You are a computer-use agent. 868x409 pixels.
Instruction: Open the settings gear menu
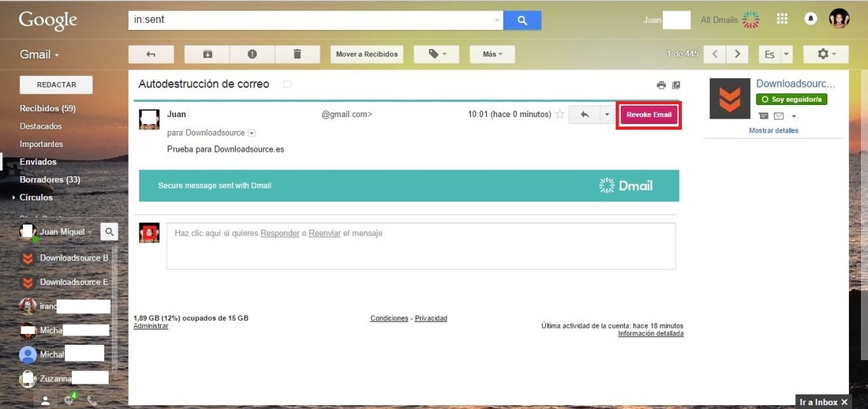tap(826, 54)
